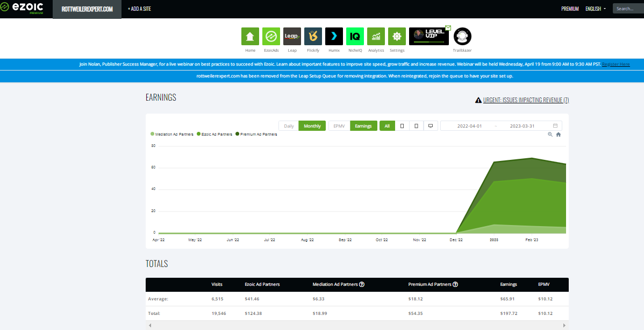Open the date range calendar icon
Image resolution: width=644 pixels, height=330 pixels.
click(x=555, y=126)
